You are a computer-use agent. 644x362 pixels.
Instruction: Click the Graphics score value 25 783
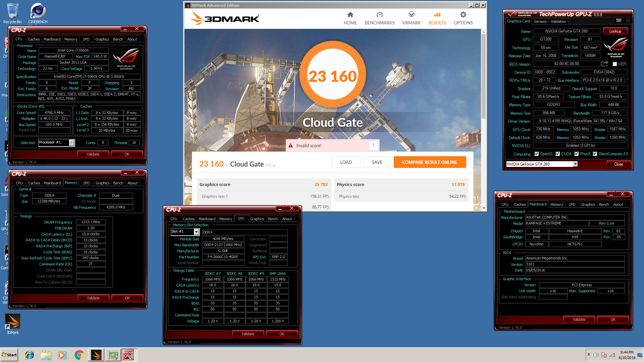(321, 185)
